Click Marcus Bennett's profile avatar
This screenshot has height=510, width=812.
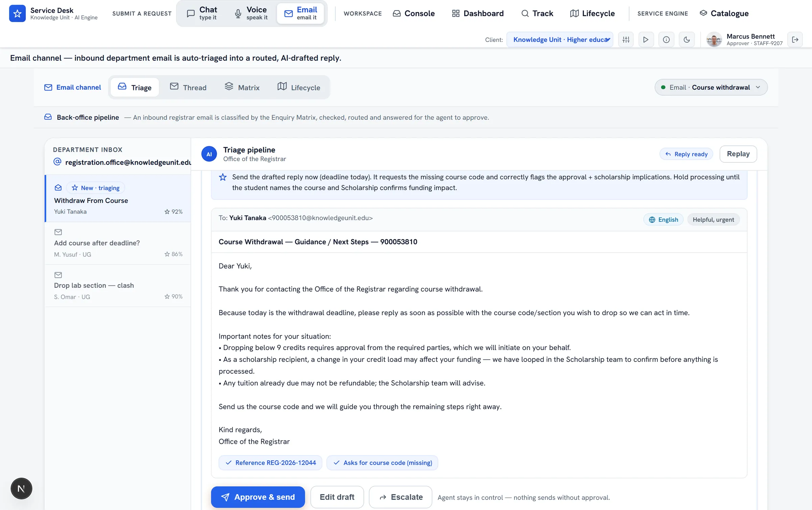pyautogui.click(x=714, y=40)
